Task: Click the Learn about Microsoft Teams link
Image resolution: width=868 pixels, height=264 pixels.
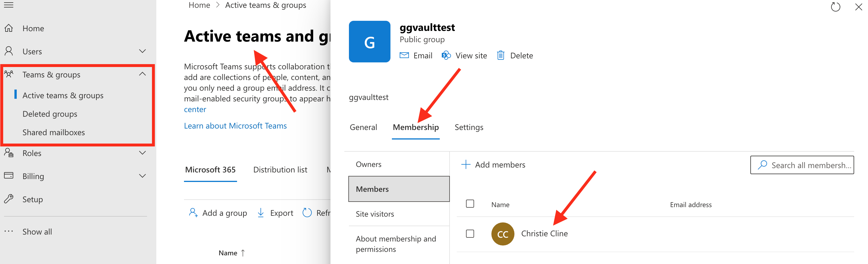Action: pos(235,126)
